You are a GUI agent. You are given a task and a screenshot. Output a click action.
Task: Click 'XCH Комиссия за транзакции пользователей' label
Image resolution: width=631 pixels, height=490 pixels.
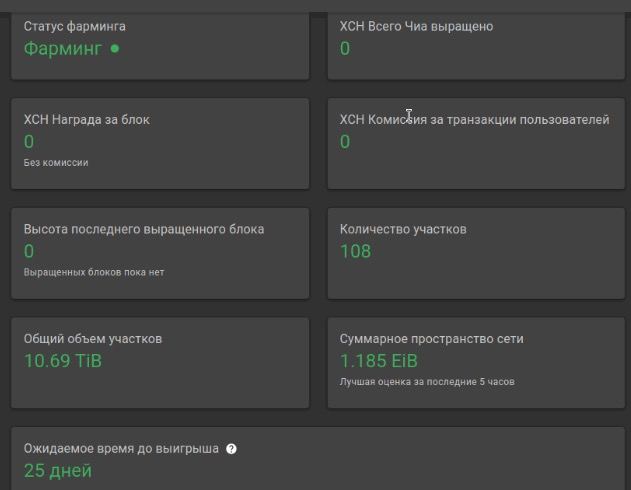coord(474,120)
